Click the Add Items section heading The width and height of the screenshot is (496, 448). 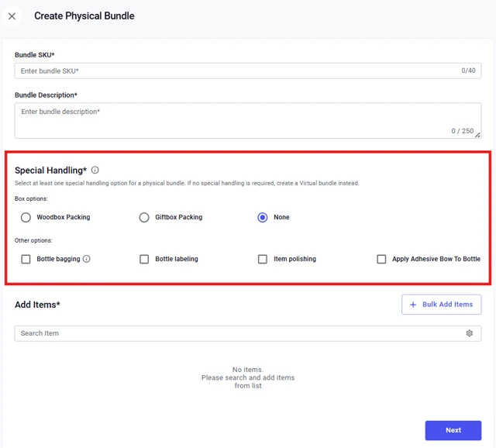coord(37,305)
